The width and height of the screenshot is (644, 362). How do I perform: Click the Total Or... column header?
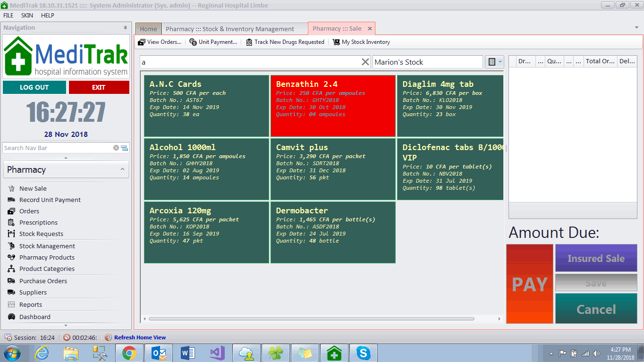click(x=600, y=61)
